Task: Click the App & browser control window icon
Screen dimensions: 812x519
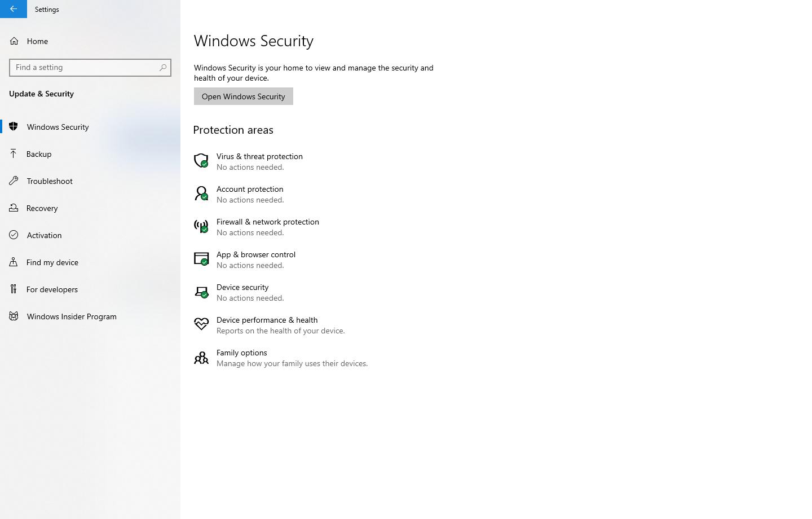Action: [x=201, y=259]
